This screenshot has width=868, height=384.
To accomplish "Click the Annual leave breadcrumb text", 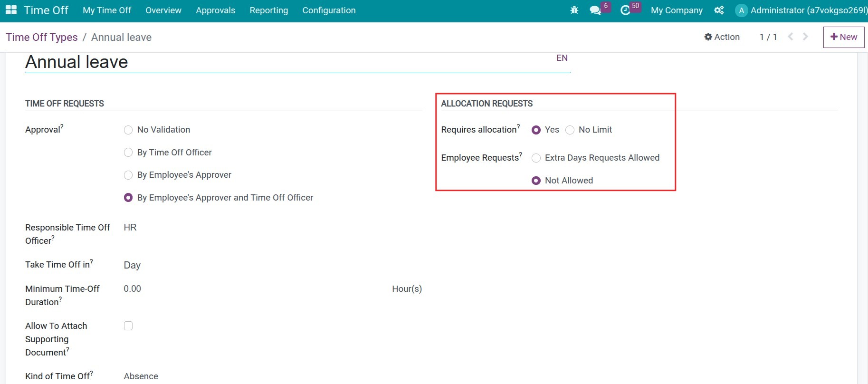I will 121,37.
